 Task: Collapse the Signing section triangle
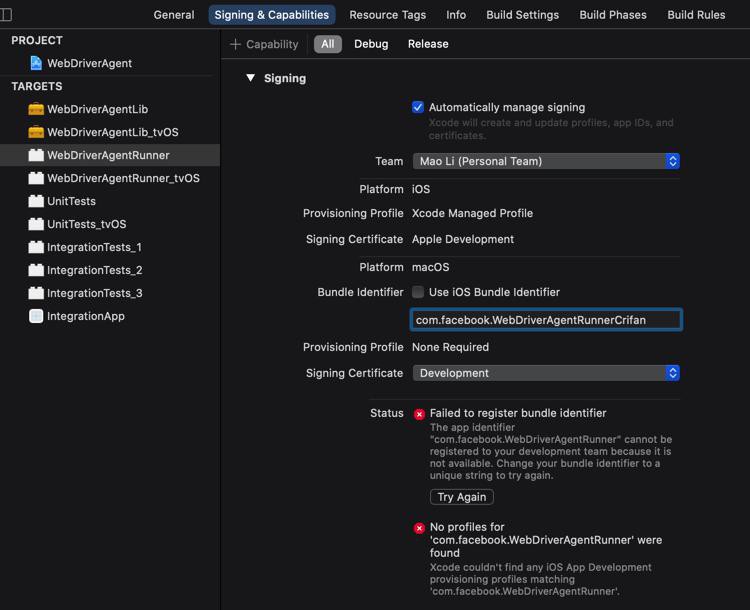251,78
